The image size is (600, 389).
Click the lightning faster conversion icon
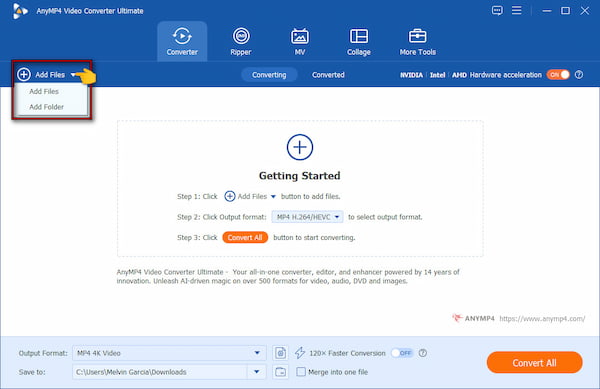click(x=300, y=353)
